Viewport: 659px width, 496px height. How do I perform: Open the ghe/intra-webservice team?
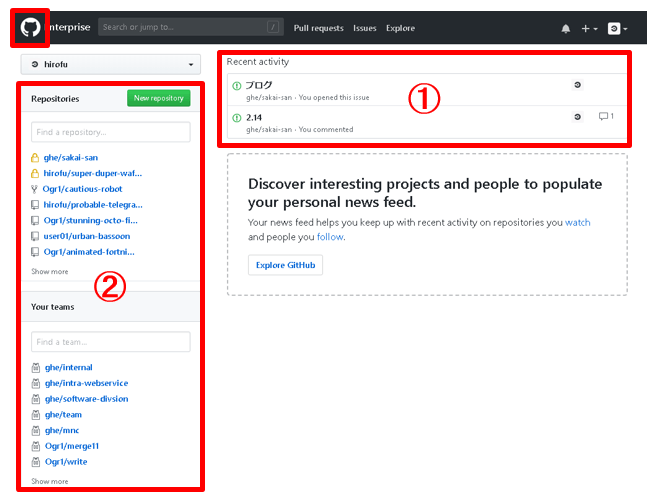(86, 383)
